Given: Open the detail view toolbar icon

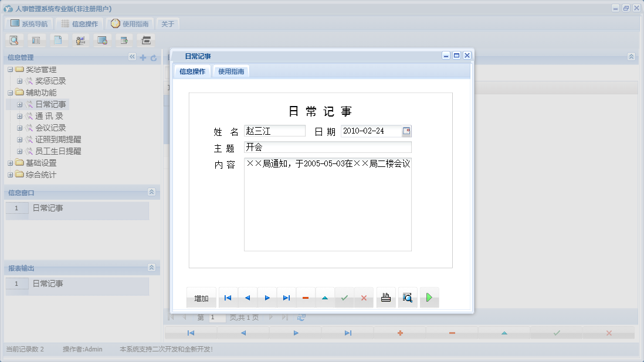Looking at the screenshot, I should pyautogui.click(x=37, y=40).
